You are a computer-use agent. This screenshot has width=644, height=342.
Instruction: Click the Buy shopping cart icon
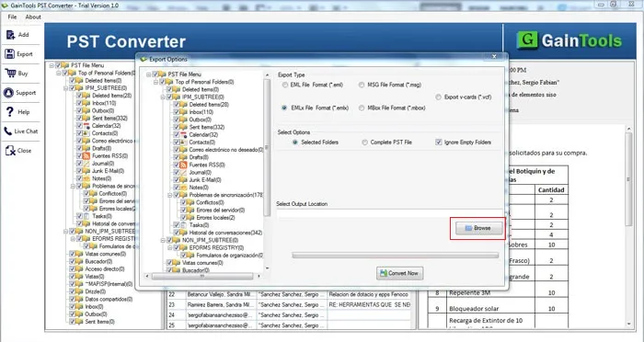[10, 74]
